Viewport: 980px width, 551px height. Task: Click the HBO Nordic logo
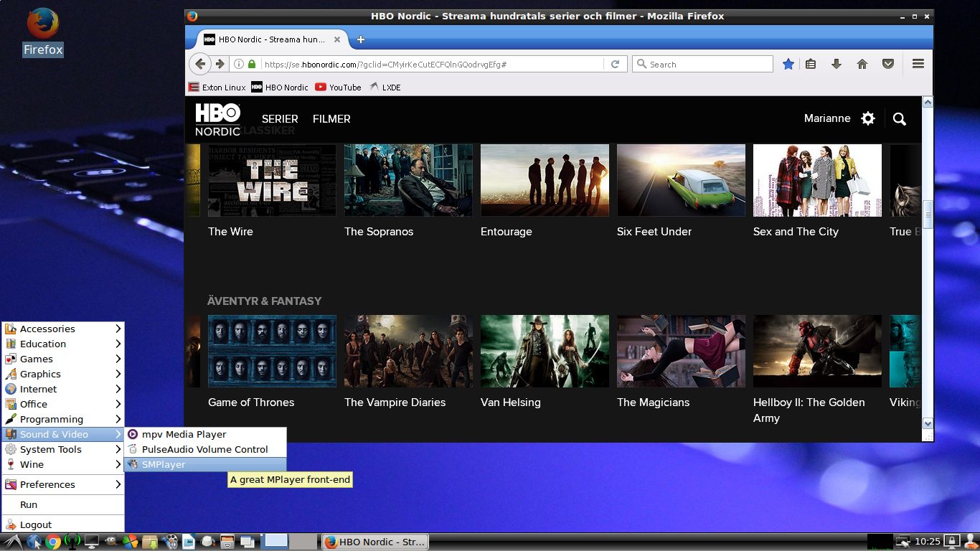(217, 119)
